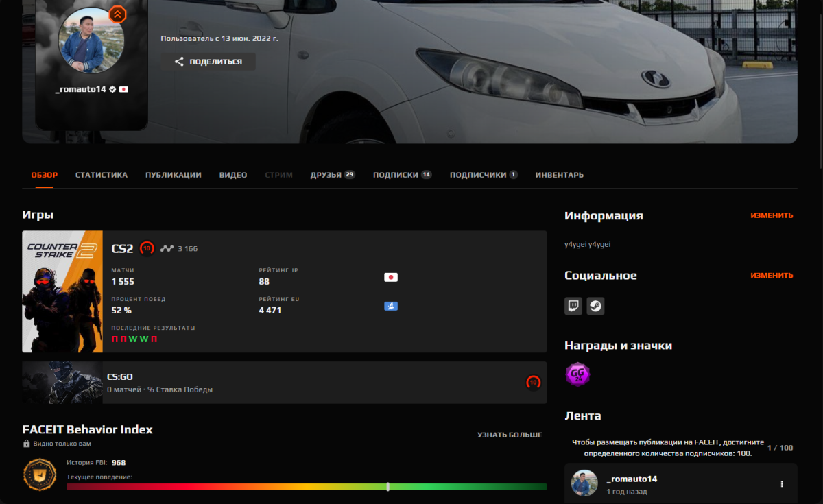
Task: Click ИЗМЕНИТЬ next to Информация
Action: click(772, 215)
